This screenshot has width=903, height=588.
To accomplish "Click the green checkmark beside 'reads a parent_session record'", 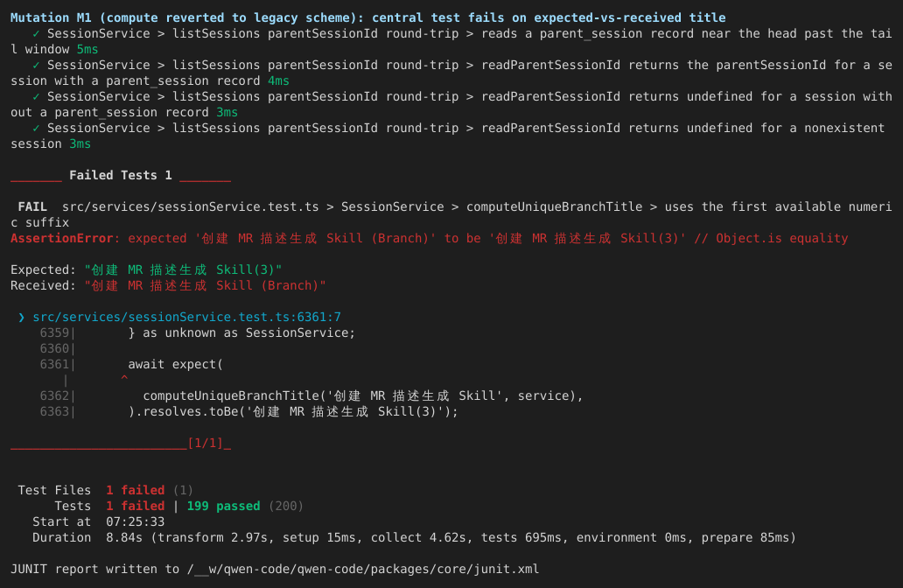I will pyautogui.click(x=36, y=34).
